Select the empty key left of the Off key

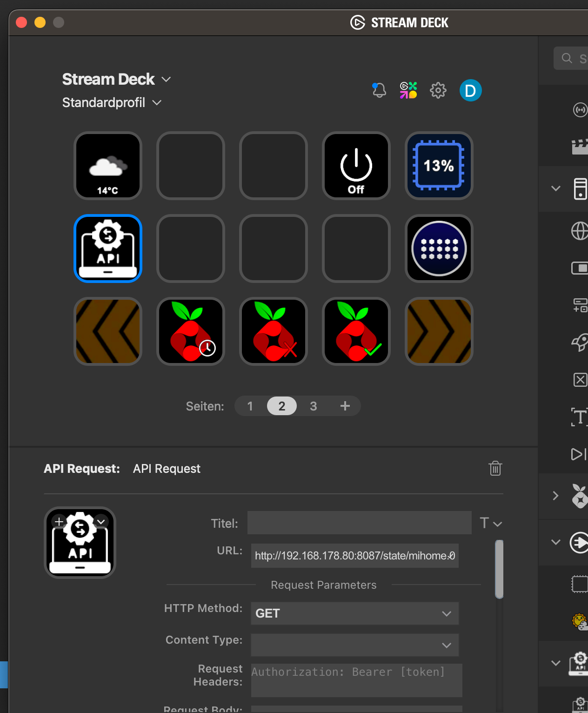(274, 166)
